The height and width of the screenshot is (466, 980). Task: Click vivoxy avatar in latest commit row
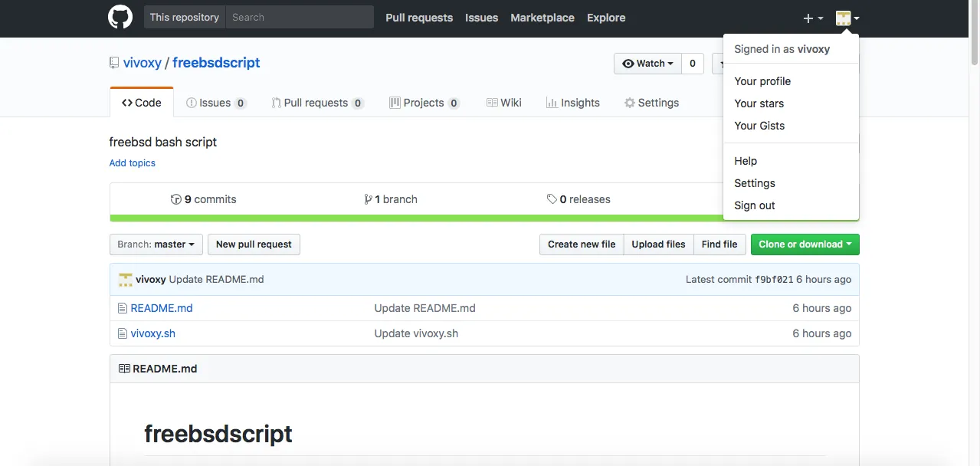pyautogui.click(x=126, y=280)
